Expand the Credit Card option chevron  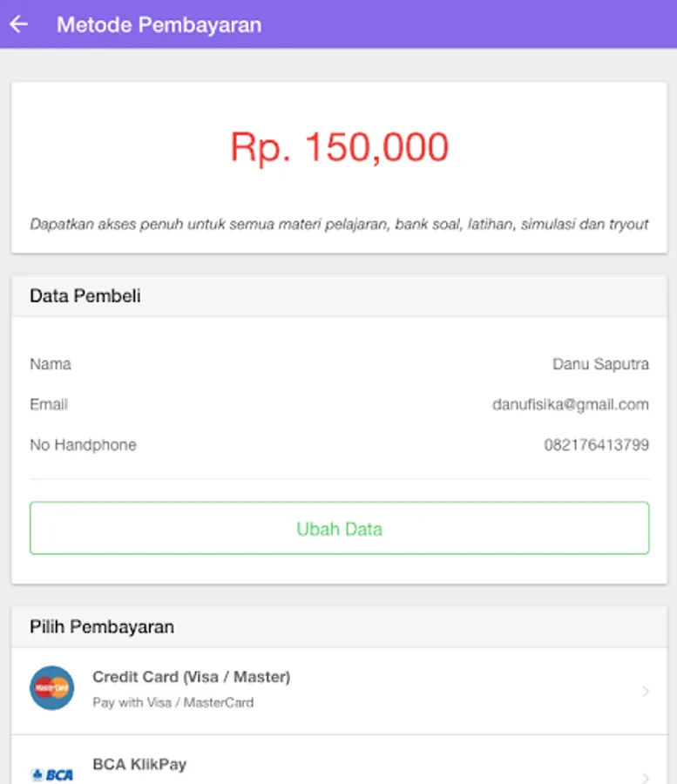click(x=646, y=692)
